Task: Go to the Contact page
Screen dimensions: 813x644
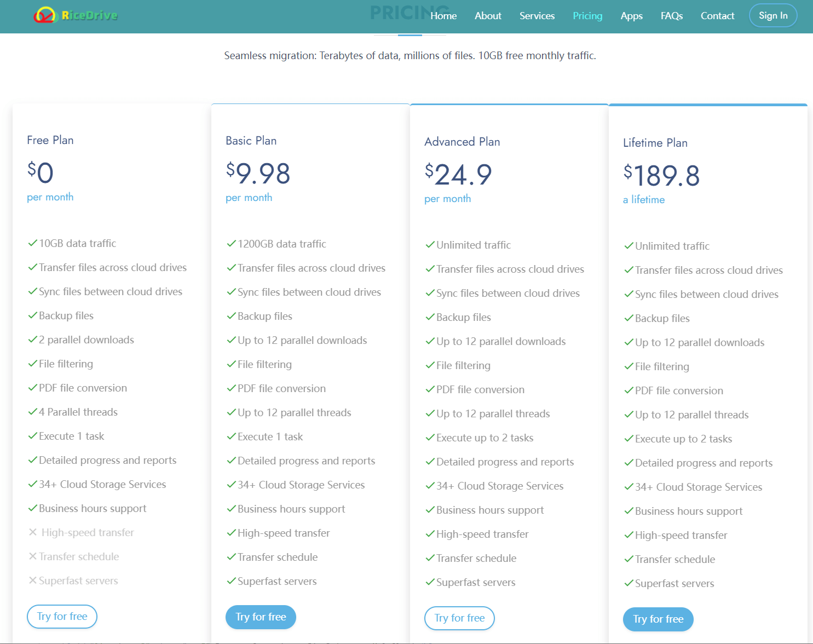Action: (717, 16)
